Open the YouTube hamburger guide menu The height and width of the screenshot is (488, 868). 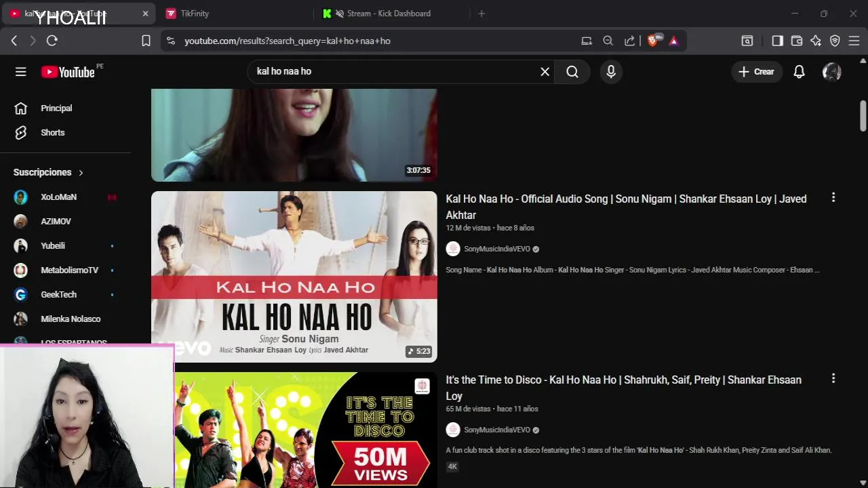tap(21, 72)
